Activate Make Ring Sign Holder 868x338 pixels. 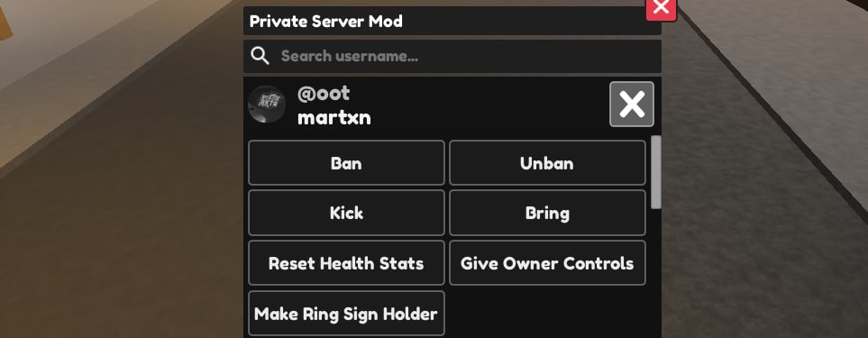click(346, 313)
